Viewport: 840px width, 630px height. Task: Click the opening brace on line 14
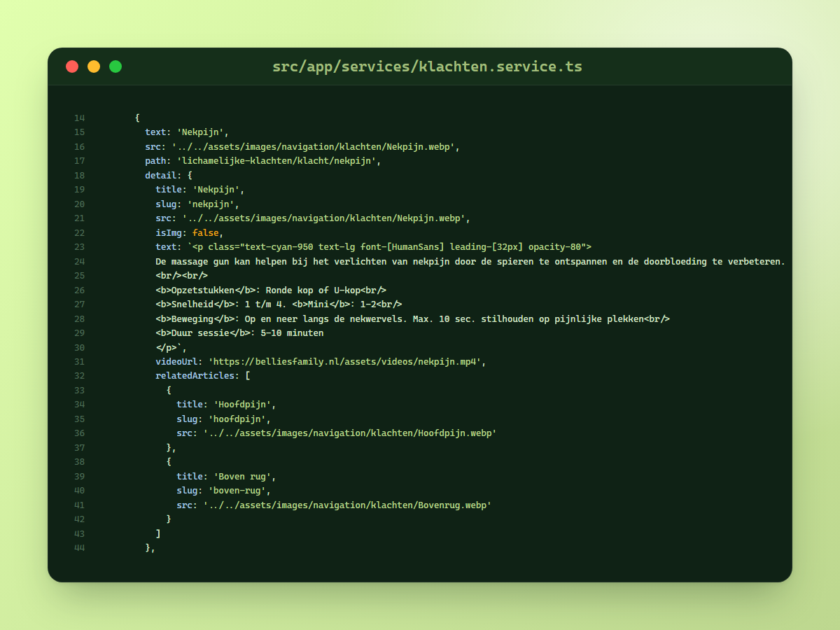137,118
